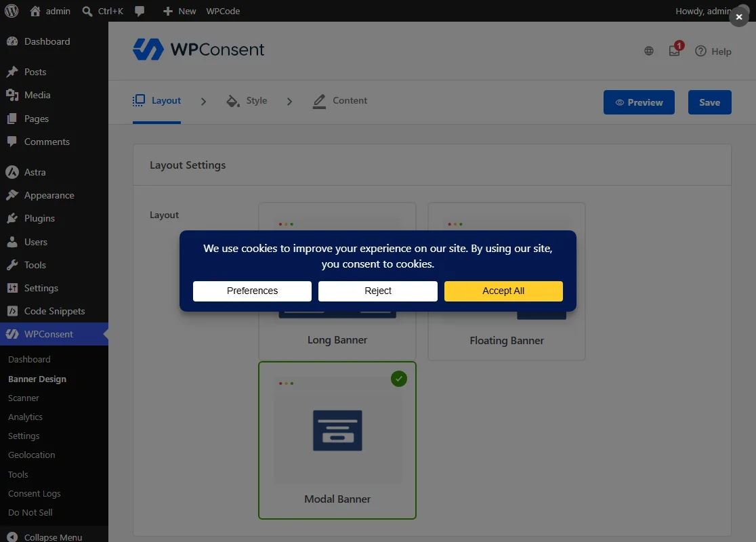Select the Floating Banner layout
The width and height of the screenshot is (756, 542).
506,340
